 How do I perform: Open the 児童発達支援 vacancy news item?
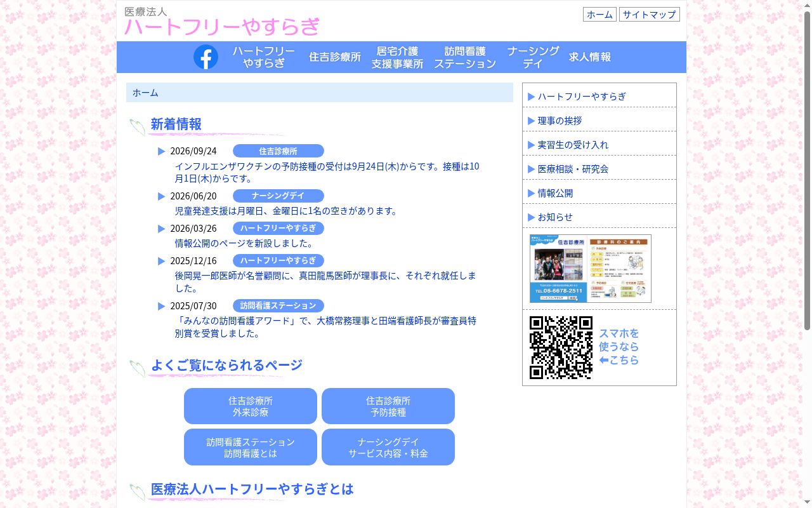click(286, 211)
